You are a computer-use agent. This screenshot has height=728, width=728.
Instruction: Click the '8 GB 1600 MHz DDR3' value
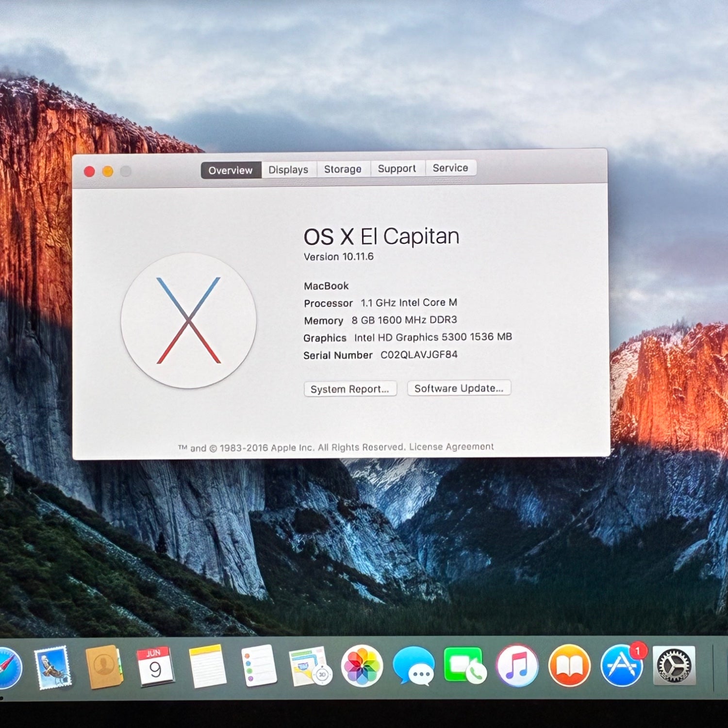point(404,320)
